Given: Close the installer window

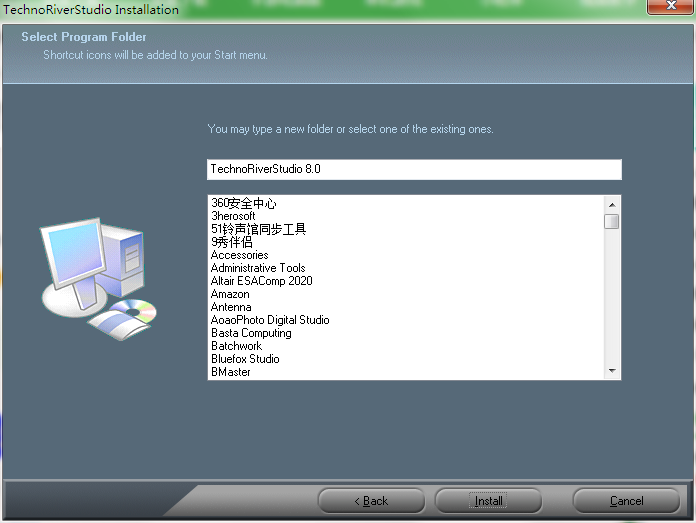Looking at the screenshot, I should point(671,7).
